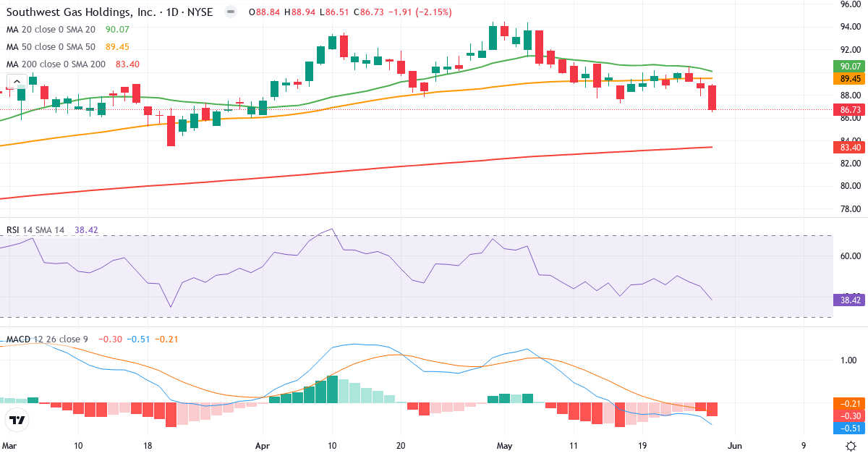868x456 pixels.
Task: Open the chart settings gear icon
Action: pos(851,446)
